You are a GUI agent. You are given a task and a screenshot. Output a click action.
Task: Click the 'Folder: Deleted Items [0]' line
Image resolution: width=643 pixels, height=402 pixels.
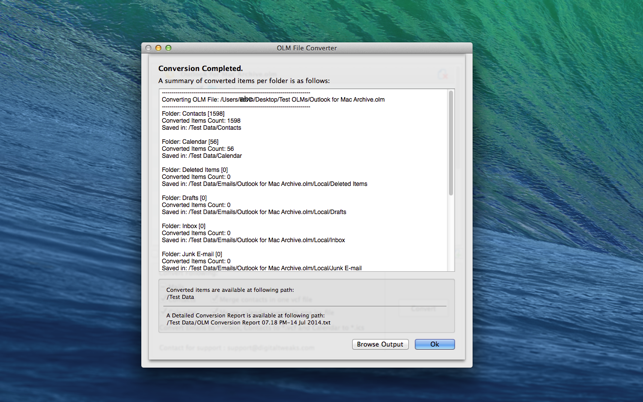click(195, 169)
